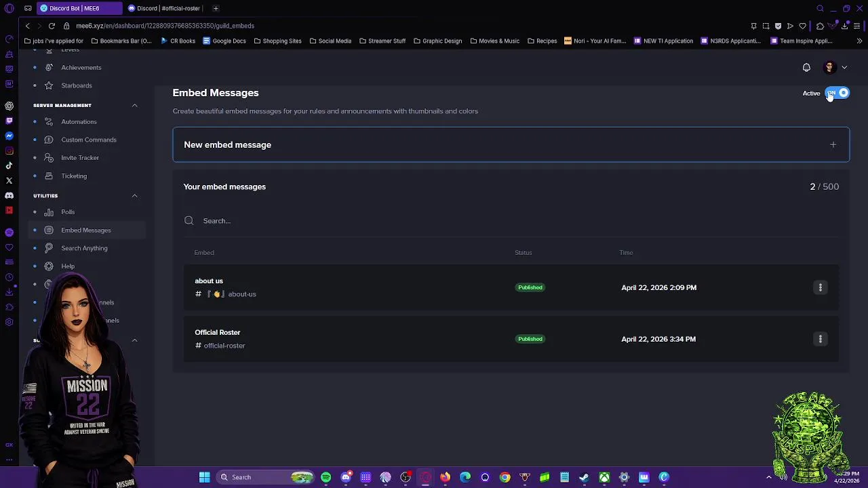Click the Help icon in sidebar
The image size is (868, 488).
(49, 266)
